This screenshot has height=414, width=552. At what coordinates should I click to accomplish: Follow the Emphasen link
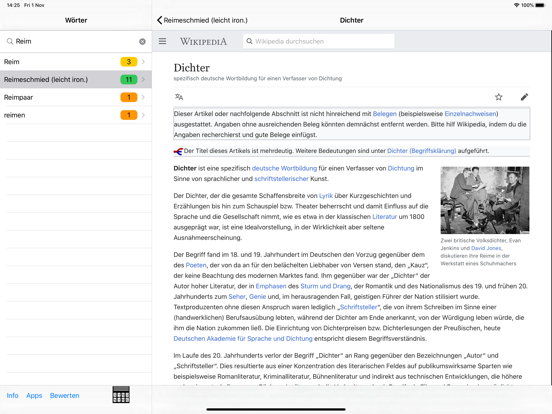tap(271, 286)
